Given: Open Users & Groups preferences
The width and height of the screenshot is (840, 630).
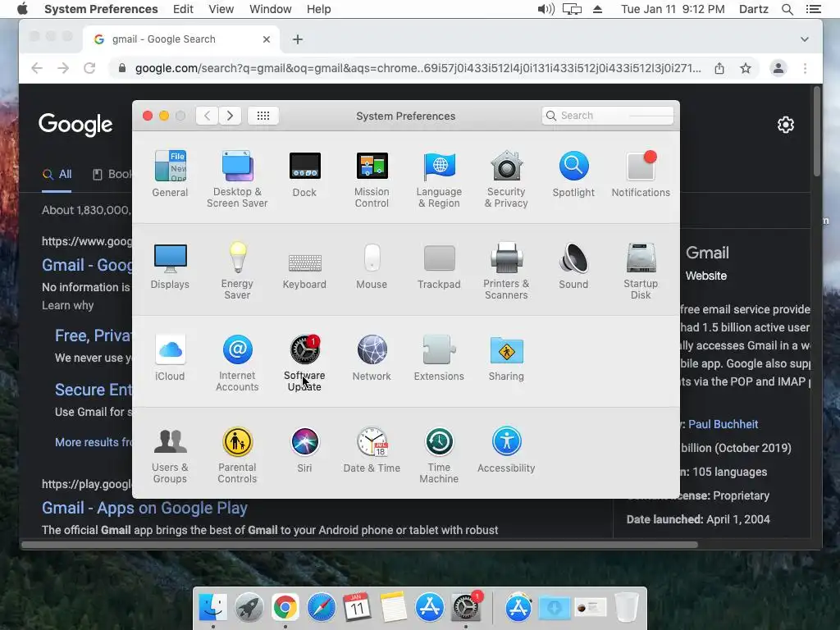Looking at the screenshot, I should click(x=170, y=454).
